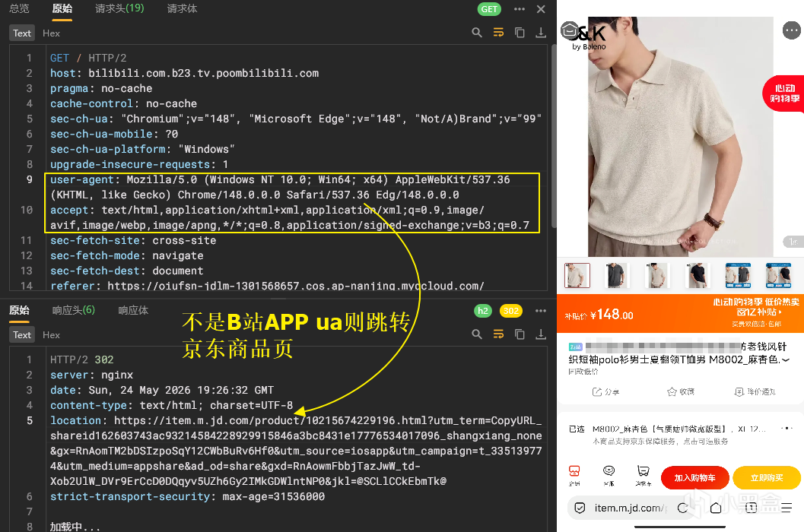The width and height of the screenshot is (804, 532).
Task: Click the main product image
Action: click(680, 137)
